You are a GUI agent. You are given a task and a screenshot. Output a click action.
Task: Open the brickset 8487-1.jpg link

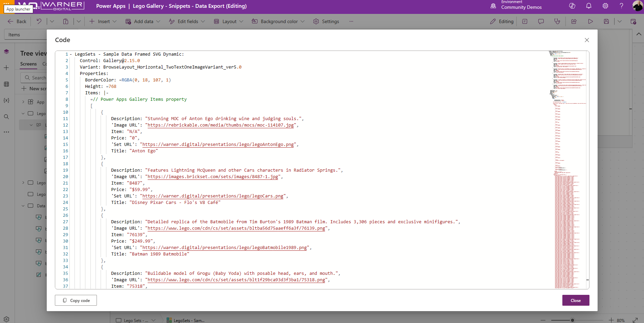(213, 177)
